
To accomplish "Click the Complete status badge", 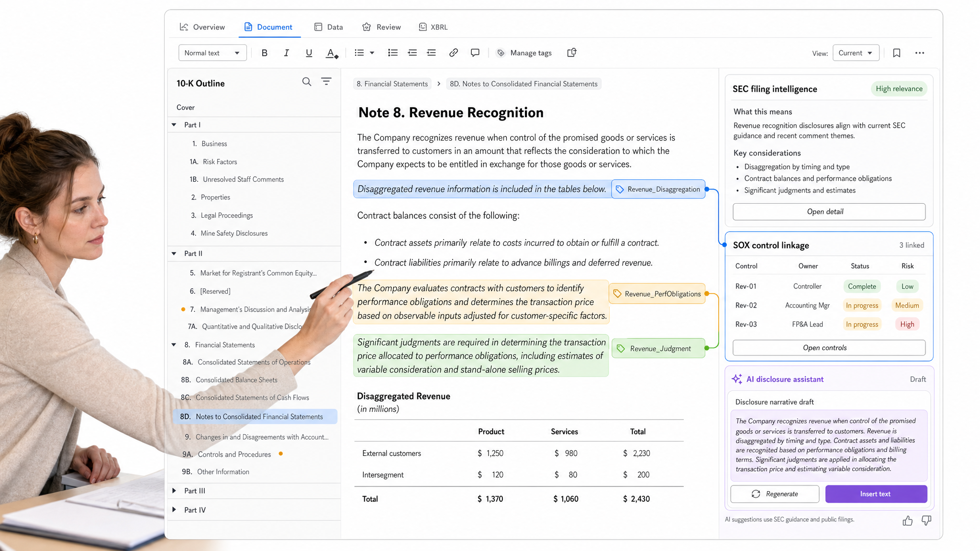I will click(862, 287).
